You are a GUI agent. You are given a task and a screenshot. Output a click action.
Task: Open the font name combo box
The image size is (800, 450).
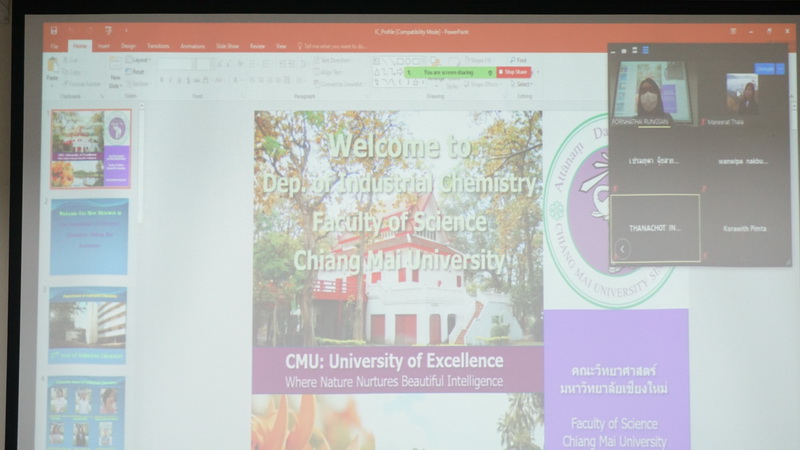(x=177, y=63)
